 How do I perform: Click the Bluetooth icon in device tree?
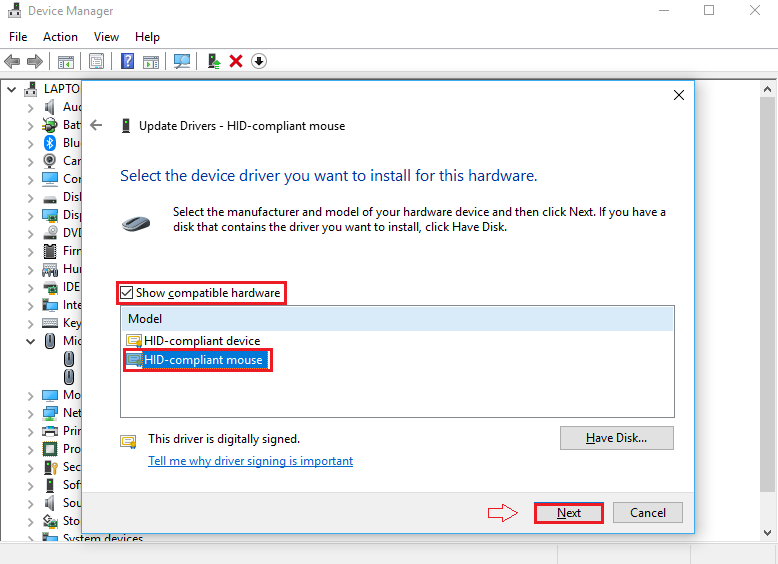point(50,143)
